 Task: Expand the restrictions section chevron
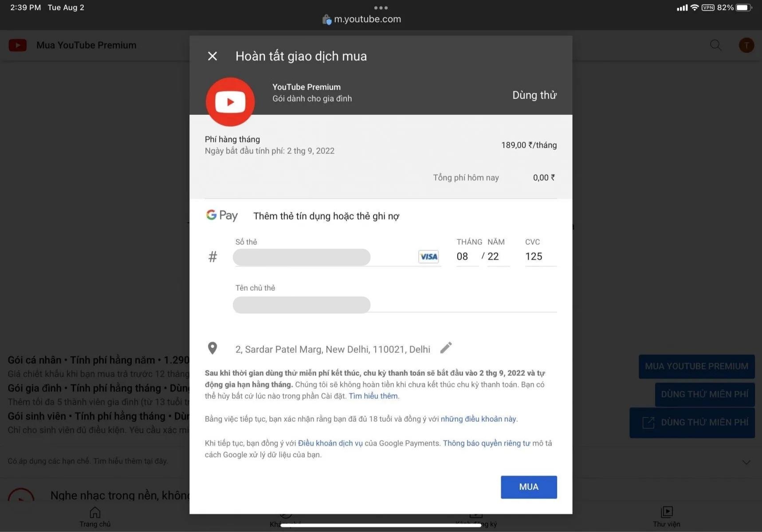[x=746, y=462]
